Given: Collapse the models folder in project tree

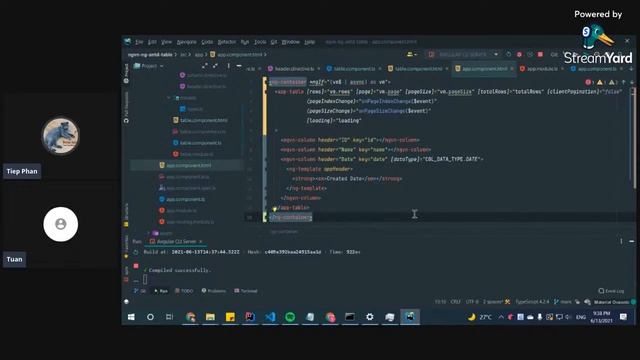Looking at the screenshot, I should click(169, 98).
